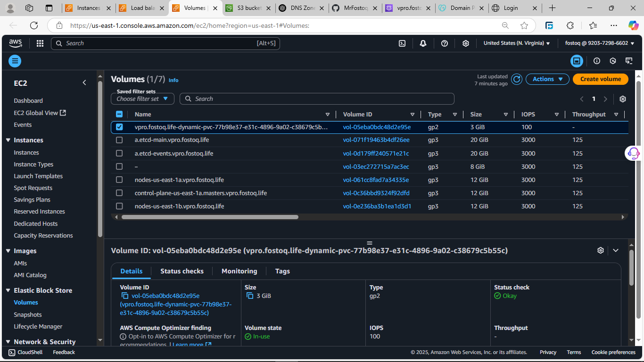This screenshot has height=362, width=644.
Task: Open the browser zoom magnifier icon
Action: click(505, 25)
